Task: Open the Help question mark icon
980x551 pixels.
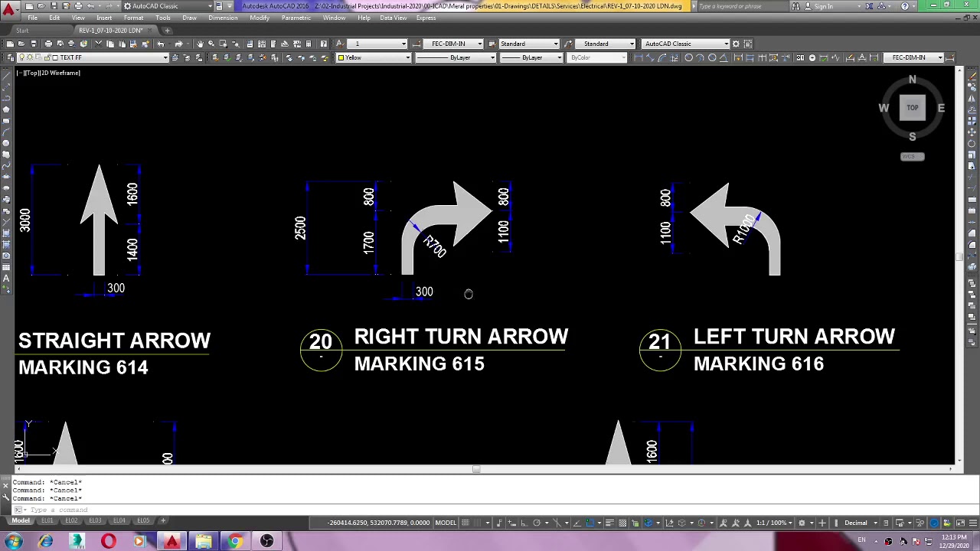Action: [x=904, y=6]
